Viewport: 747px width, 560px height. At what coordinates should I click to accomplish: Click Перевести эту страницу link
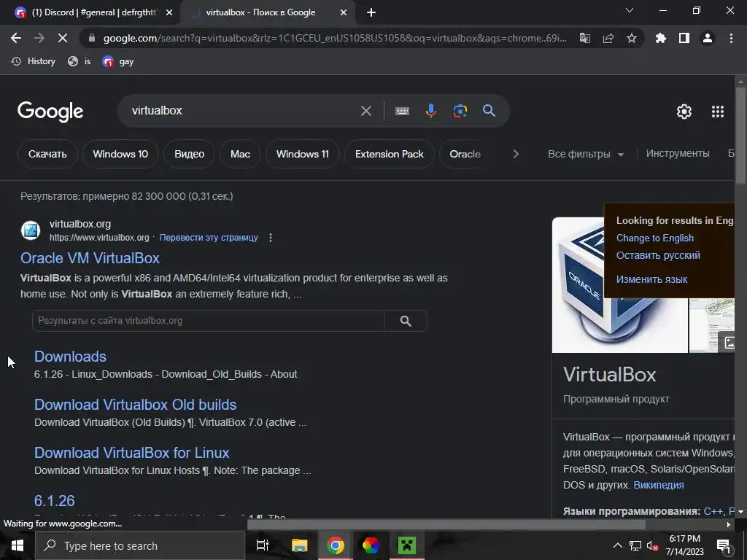click(x=209, y=238)
